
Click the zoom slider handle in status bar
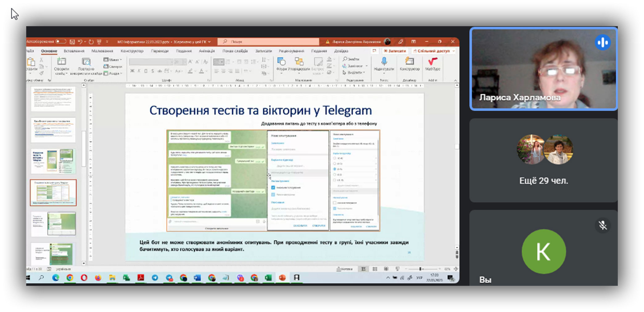(420, 269)
